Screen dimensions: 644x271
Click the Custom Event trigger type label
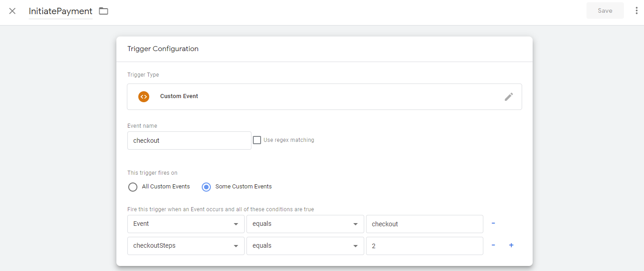(179, 96)
